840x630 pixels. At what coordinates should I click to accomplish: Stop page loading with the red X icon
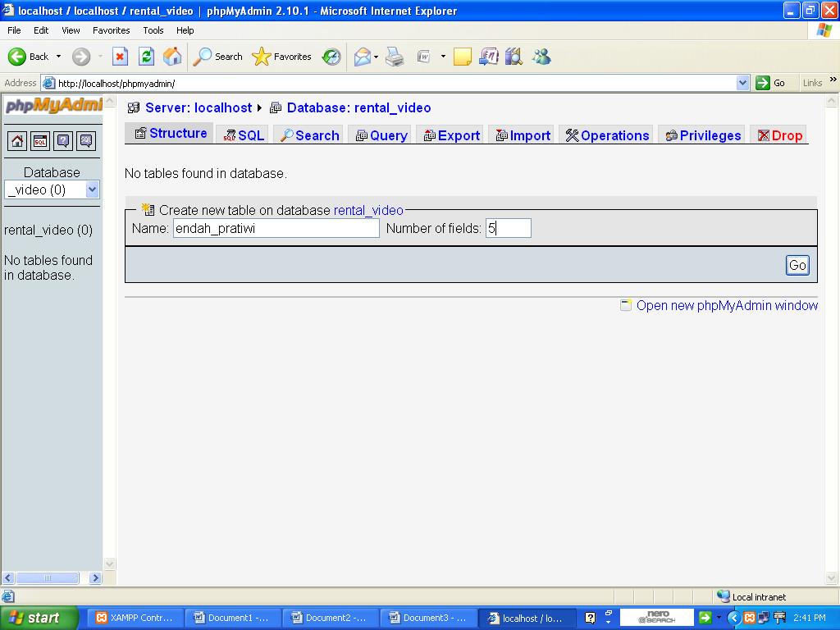coord(120,57)
